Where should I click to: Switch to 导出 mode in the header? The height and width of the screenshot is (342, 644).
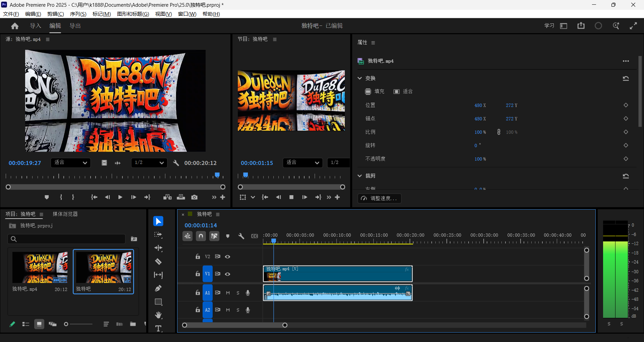click(x=75, y=25)
